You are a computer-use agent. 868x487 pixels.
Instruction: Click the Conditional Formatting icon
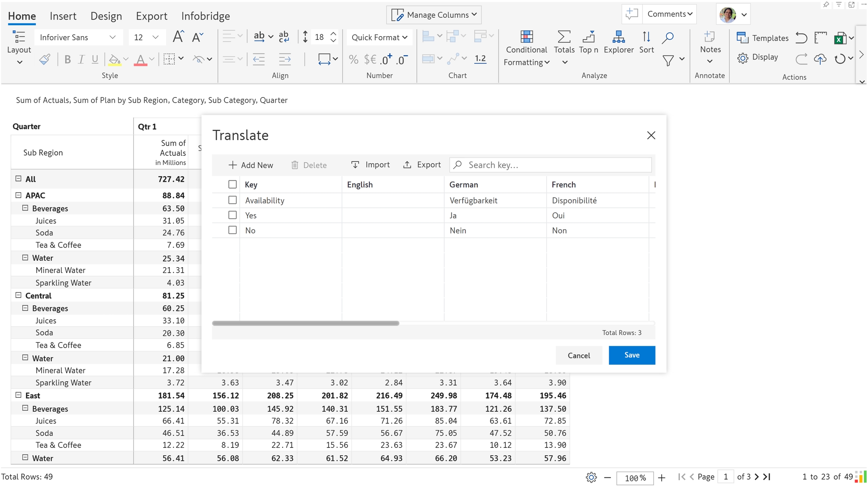tap(526, 37)
